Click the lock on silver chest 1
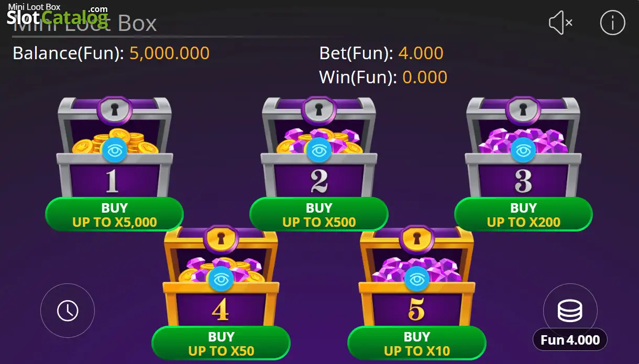Image resolution: width=639 pixels, height=364 pixels. click(x=114, y=108)
